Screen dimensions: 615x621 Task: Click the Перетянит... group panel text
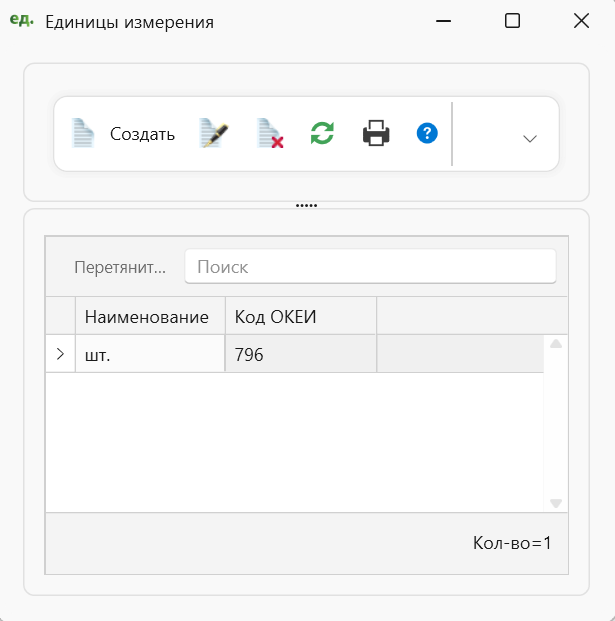coord(120,267)
